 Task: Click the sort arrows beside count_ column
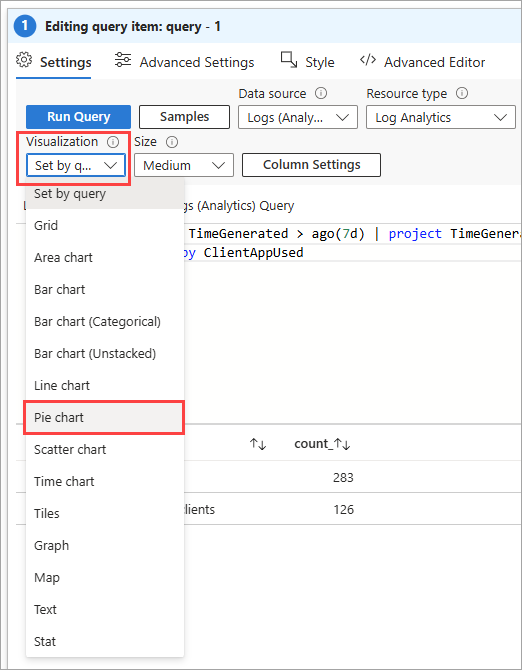click(x=342, y=444)
